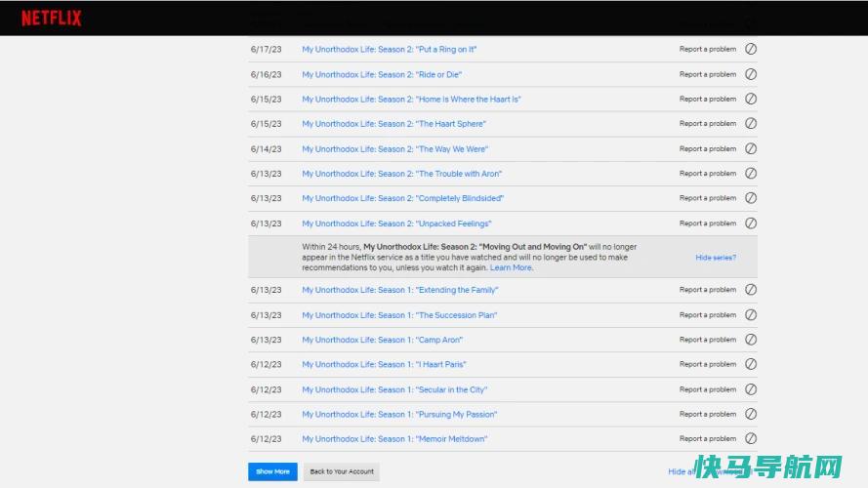Image resolution: width=868 pixels, height=488 pixels.
Task: Report a problem for "The Succession Plan"
Action: coord(708,315)
